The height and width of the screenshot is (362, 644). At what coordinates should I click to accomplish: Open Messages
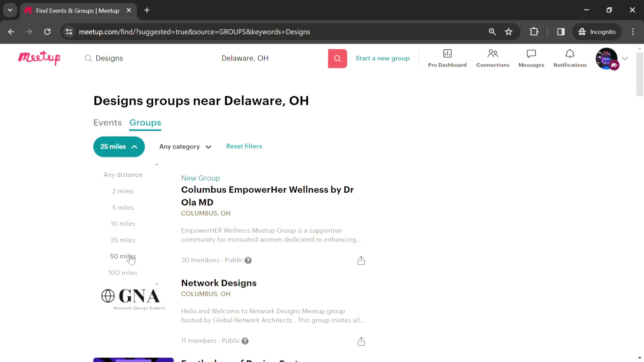click(x=531, y=58)
